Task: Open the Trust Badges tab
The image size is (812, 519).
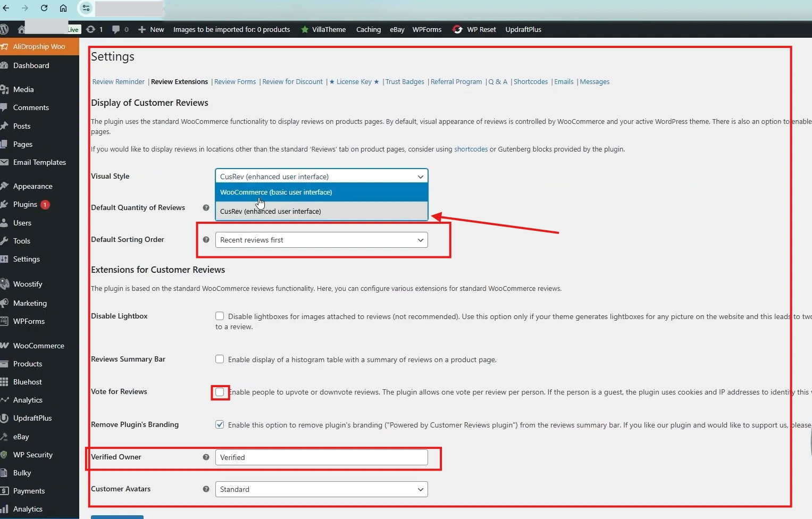Action: tap(405, 82)
